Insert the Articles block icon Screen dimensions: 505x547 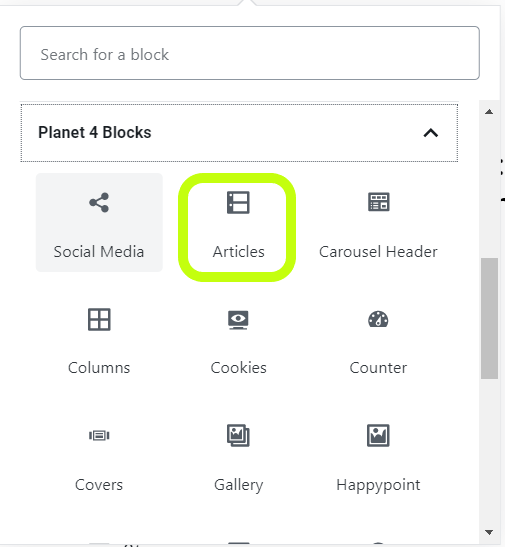(x=238, y=202)
